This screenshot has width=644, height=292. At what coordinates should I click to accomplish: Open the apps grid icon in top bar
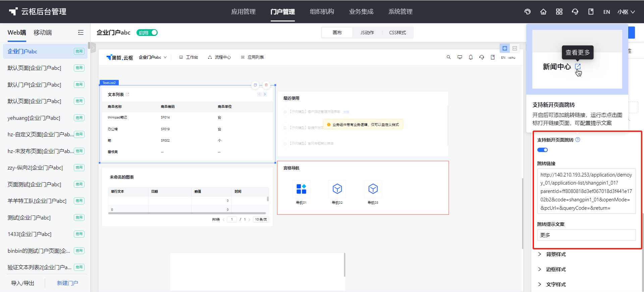(x=559, y=12)
